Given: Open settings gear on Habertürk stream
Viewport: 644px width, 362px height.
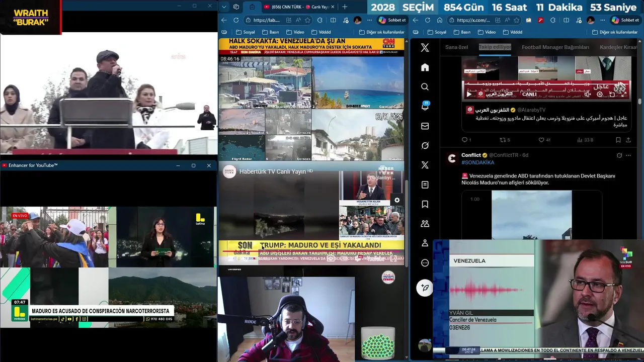Looking at the screenshot, I should [x=397, y=200].
